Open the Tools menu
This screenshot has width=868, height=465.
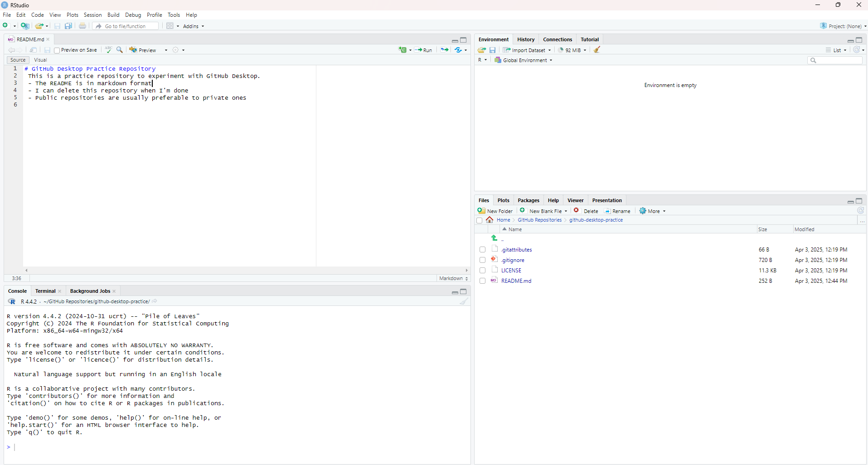coord(174,15)
